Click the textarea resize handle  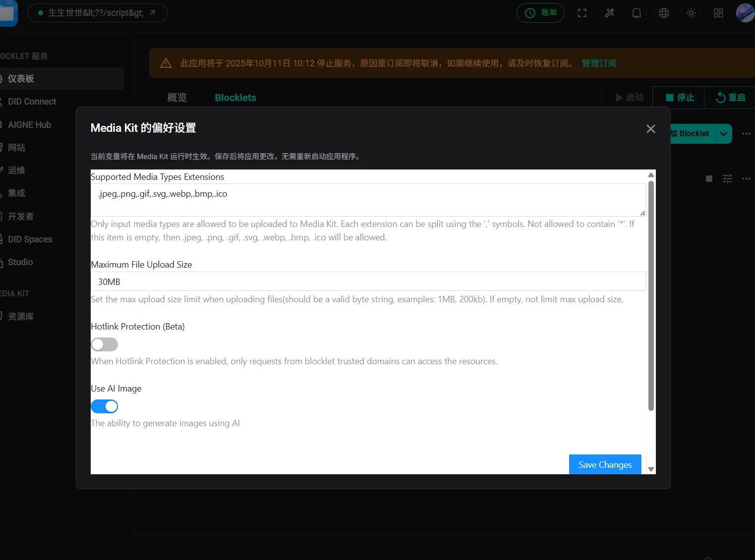pos(643,213)
